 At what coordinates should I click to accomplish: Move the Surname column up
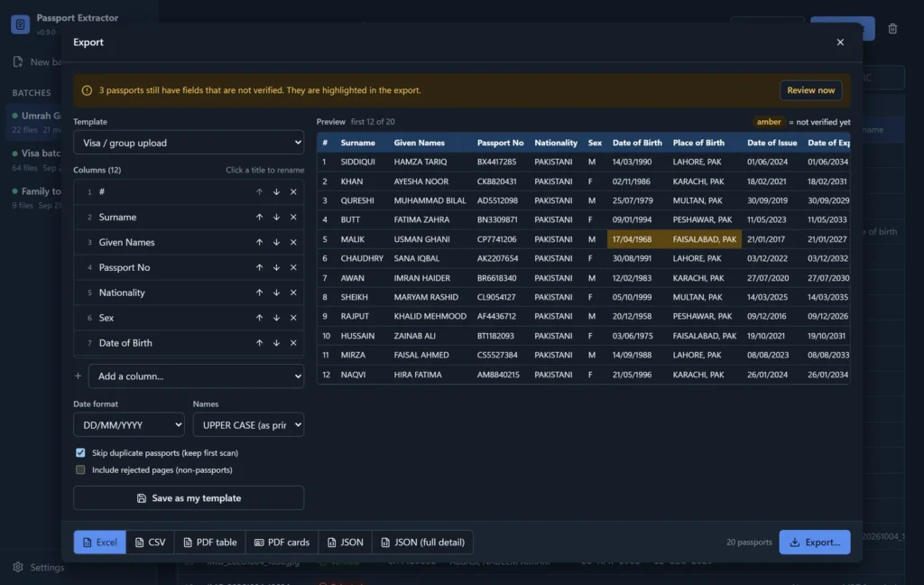pyautogui.click(x=259, y=217)
